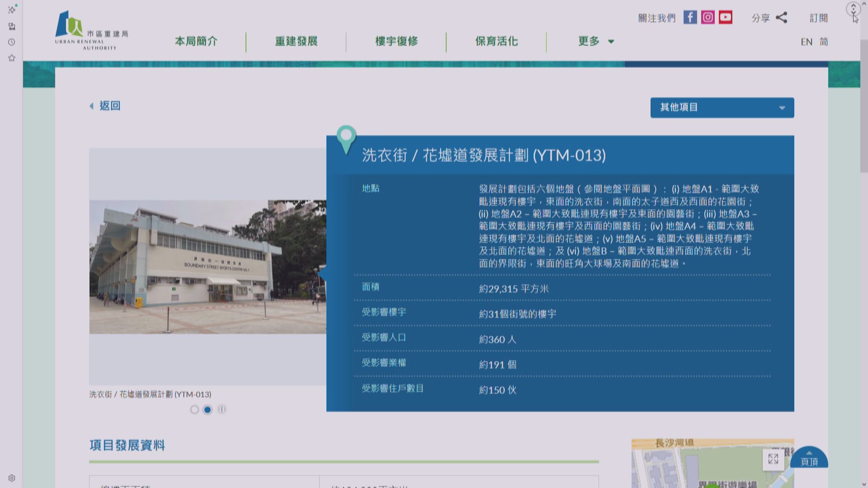This screenshot has height=488, width=868.
Task: Open 樓宇復修 menu item
Action: click(x=396, y=42)
